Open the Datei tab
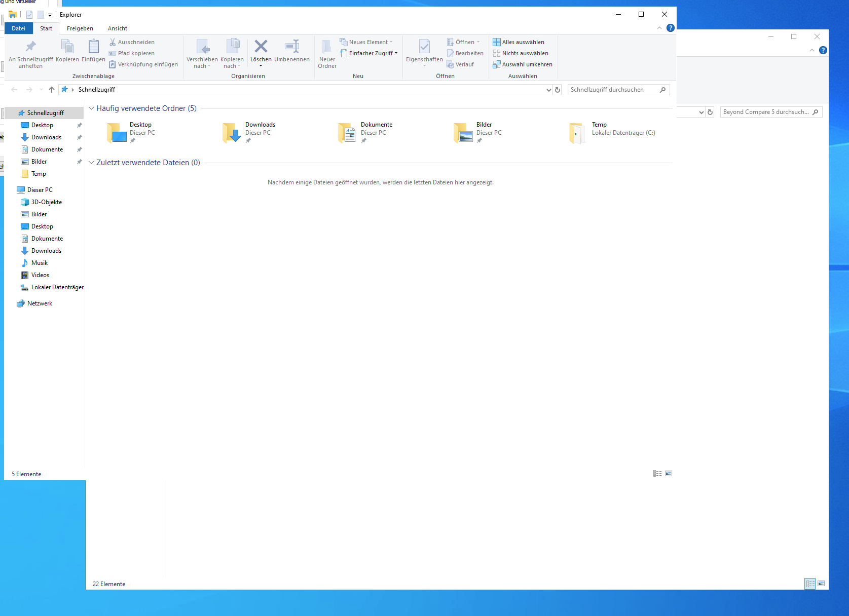The width and height of the screenshot is (849, 616). click(x=19, y=28)
